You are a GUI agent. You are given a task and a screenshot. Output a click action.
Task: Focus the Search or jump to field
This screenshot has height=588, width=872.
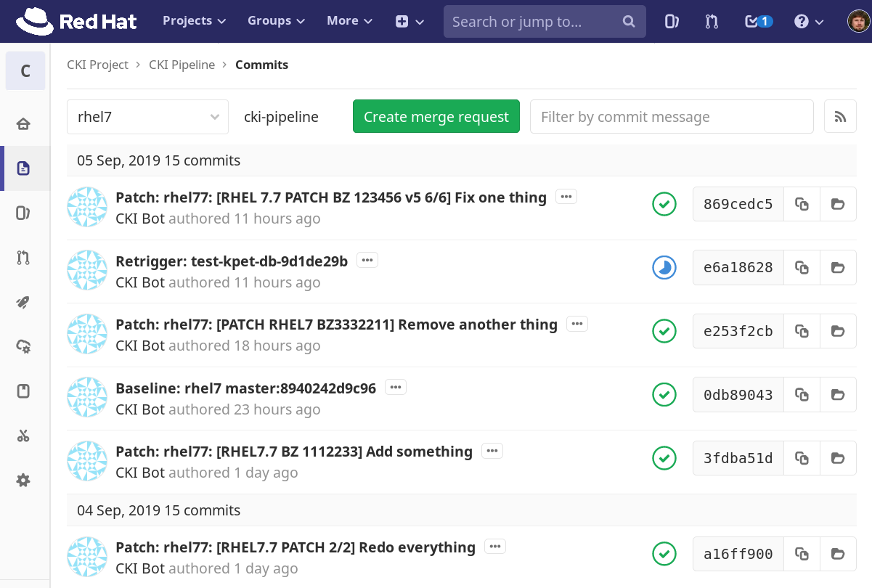tap(545, 22)
